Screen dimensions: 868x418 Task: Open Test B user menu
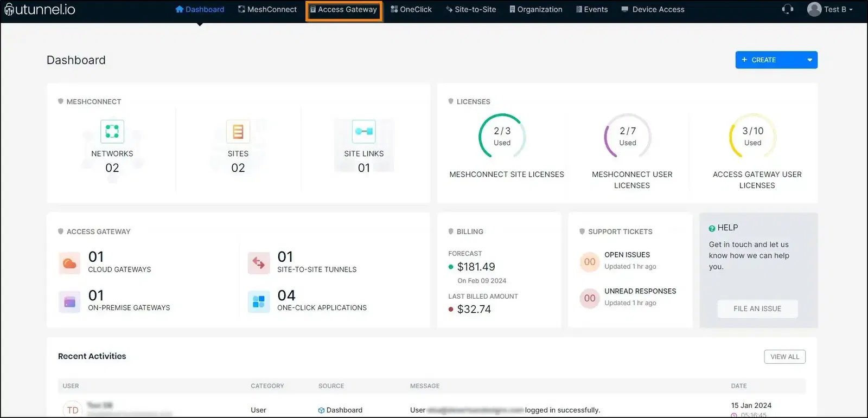pyautogui.click(x=830, y=9)
